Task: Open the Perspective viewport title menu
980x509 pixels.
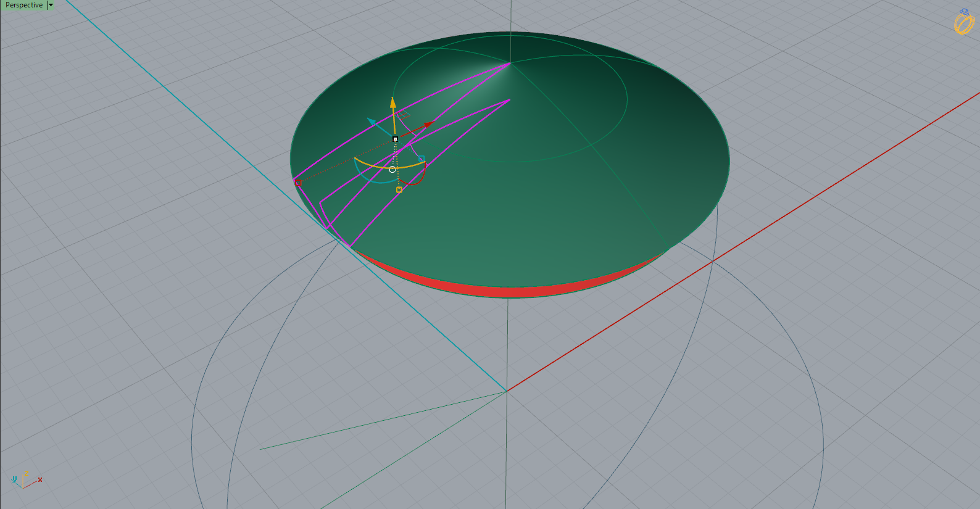Action: (x=24, y=5)
